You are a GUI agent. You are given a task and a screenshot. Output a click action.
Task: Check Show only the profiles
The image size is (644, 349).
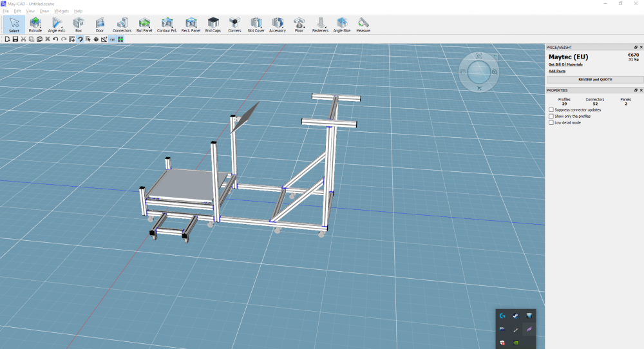pyautogui.click(x=551, y=117)
